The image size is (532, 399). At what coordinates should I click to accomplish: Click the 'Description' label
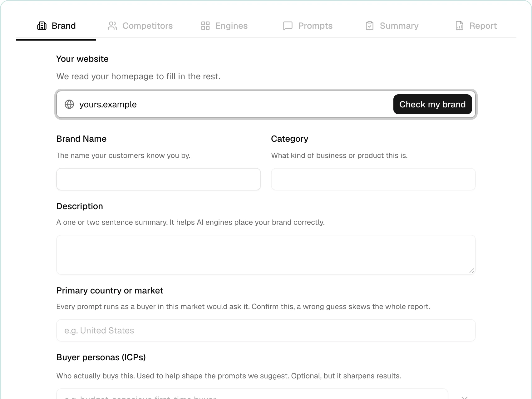point(80,206)
